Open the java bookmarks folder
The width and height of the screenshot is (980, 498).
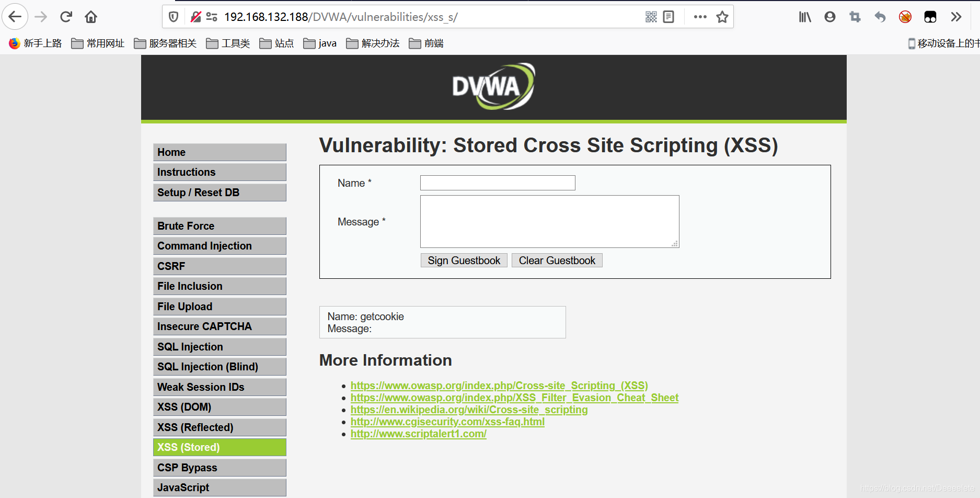[320, 43]
